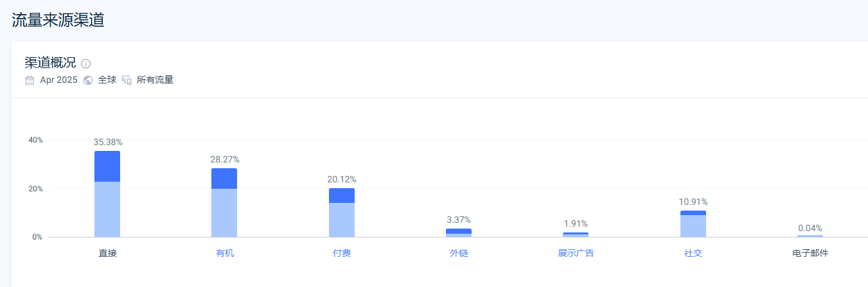Click the light blue segment of 社交 bar
This screenshot has width=868, height=287.
tap(693, 226)
